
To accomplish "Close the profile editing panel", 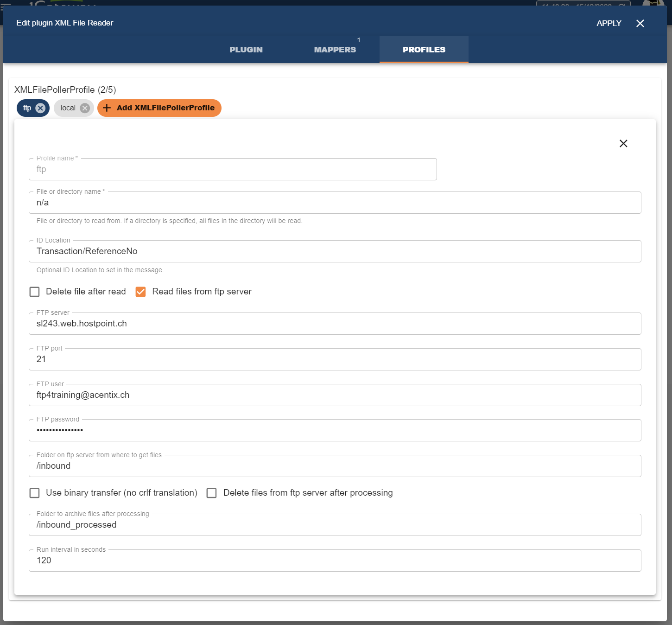I will (623, 144).
